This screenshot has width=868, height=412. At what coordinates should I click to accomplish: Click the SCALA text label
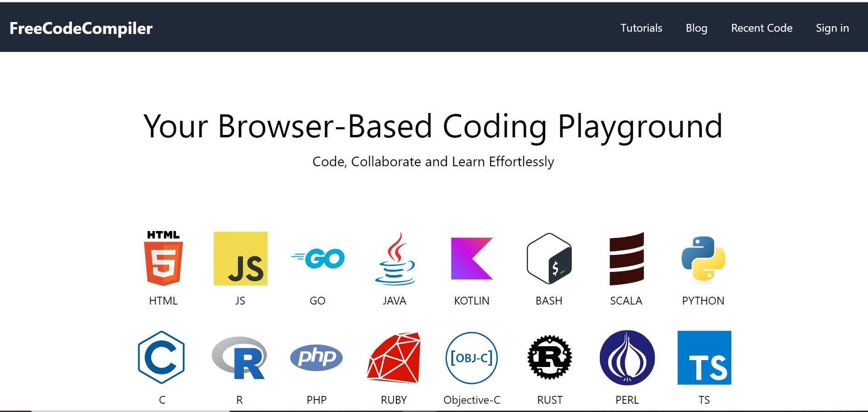626,301
